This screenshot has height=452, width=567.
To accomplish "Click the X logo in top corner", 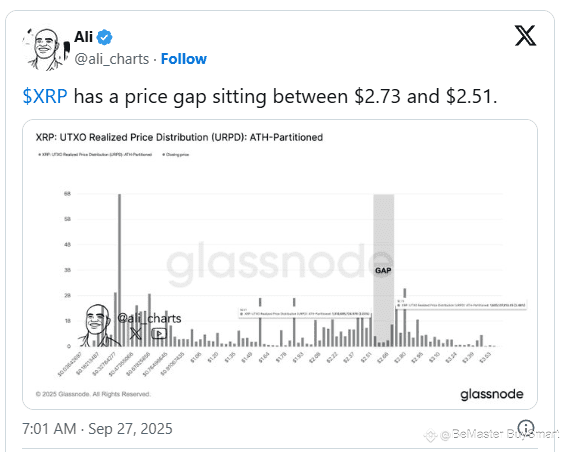I will 525,35.
